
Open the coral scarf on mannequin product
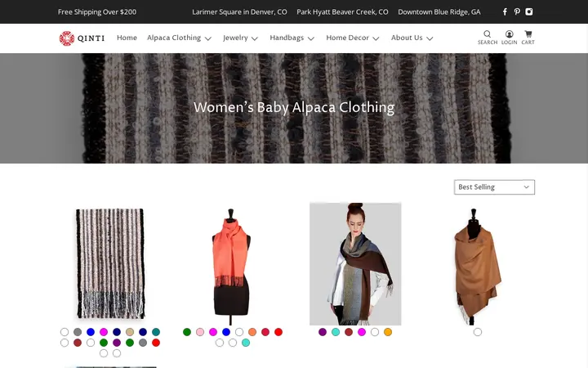click(231, 267)
